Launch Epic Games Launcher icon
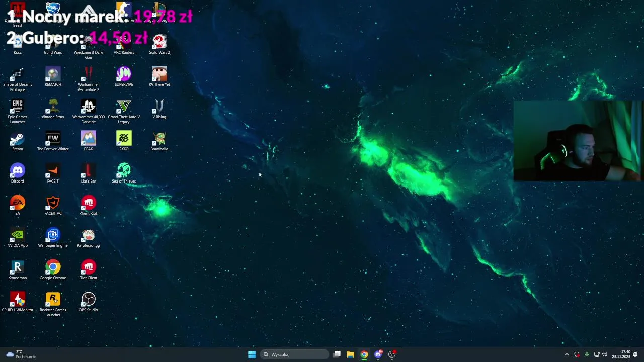The width and height of the screenshot is (644, 362). point(18,111)
